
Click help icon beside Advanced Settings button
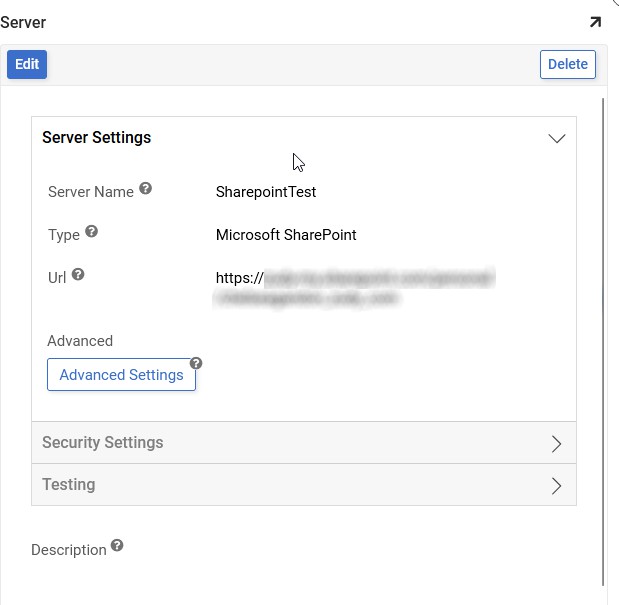(196, 363)
